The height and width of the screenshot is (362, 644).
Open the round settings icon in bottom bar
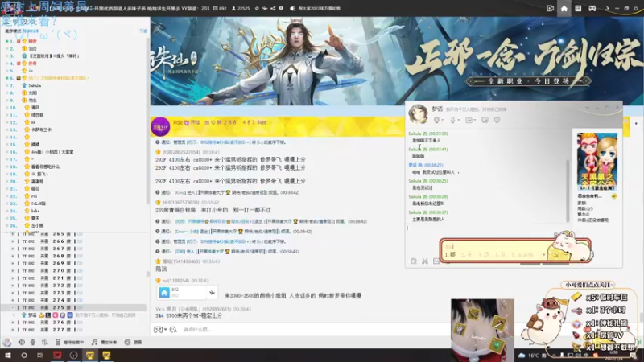coord(127,342)
